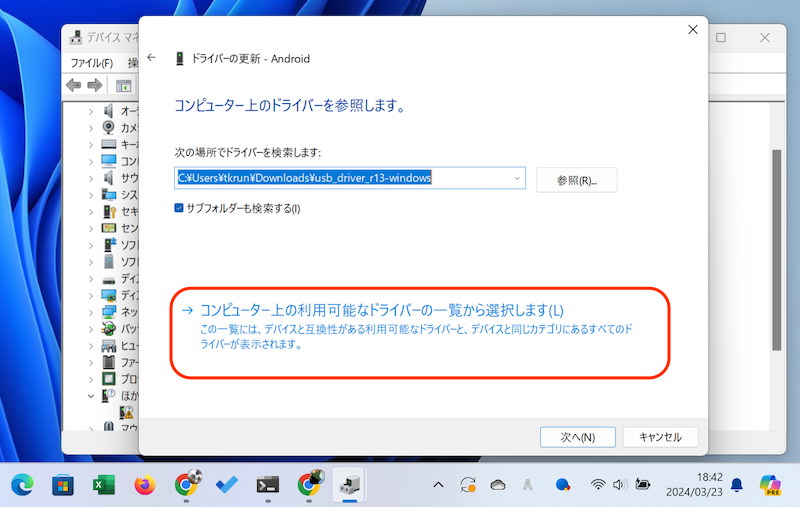Screen dimensions: 800x507
Task: Open Microsoft Store from the taskbar
Action: (x=62, y=485)
